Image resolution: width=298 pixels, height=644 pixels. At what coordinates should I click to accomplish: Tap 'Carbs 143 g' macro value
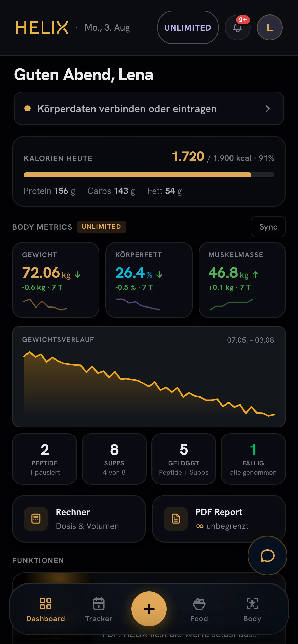[x=111, y=191]
